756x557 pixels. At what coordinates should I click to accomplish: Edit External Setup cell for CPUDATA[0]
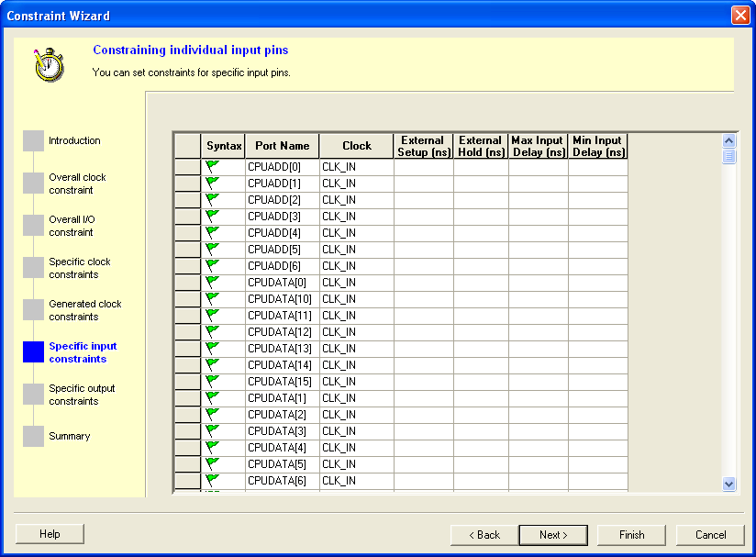pos(423,282)
